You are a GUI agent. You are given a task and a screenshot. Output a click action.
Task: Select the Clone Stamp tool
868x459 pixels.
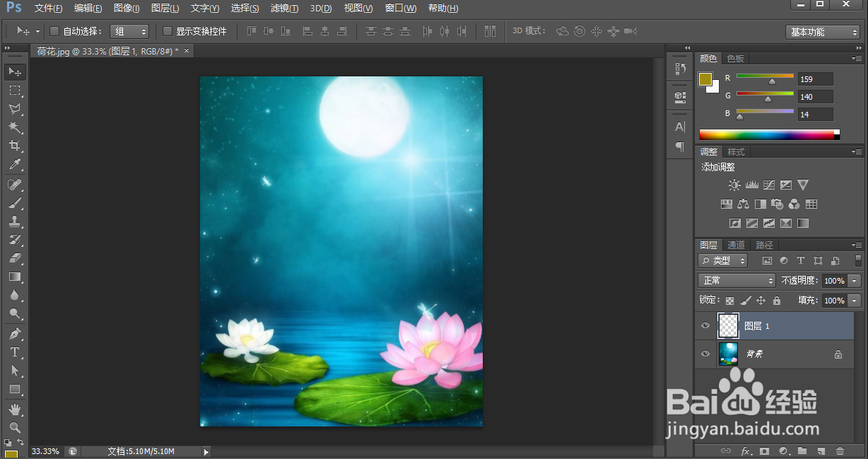click(15, 221)
